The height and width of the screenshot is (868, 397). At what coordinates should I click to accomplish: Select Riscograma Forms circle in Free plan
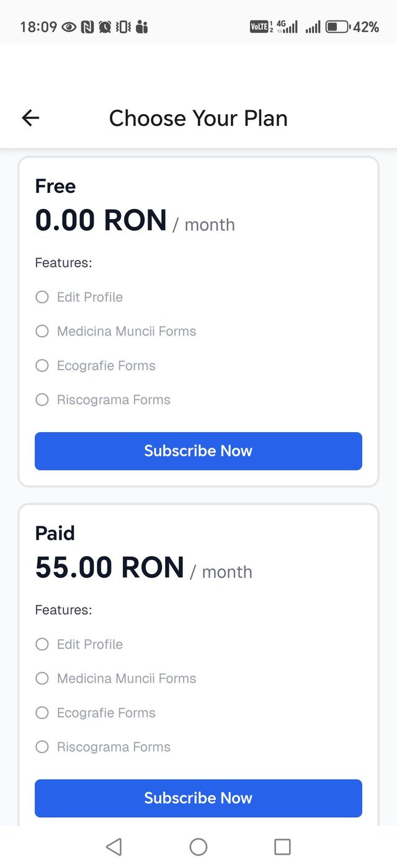pyautogui.click(x=42, y=400)
